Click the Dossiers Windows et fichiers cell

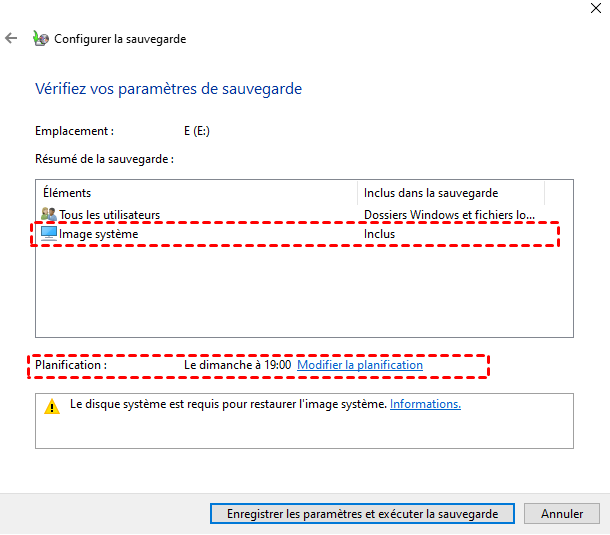[449, 214]
